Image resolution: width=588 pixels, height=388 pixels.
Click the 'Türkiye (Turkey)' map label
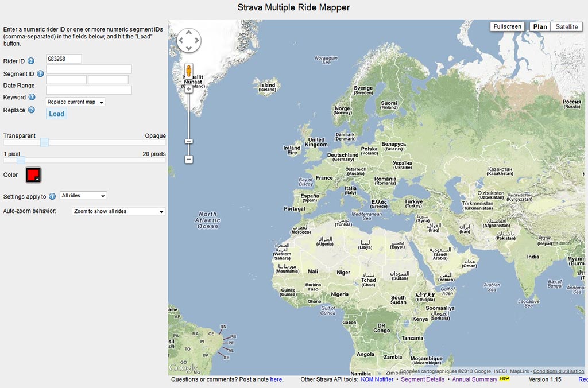coord(413,204)
